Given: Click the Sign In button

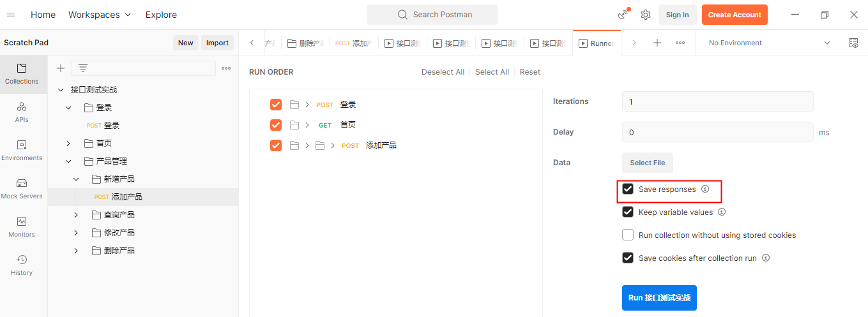Looking at the screenshot, I should [x=678, y=15].
